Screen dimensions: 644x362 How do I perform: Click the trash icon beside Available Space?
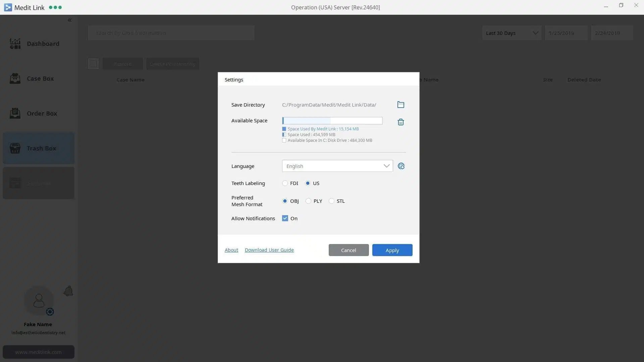400,122
